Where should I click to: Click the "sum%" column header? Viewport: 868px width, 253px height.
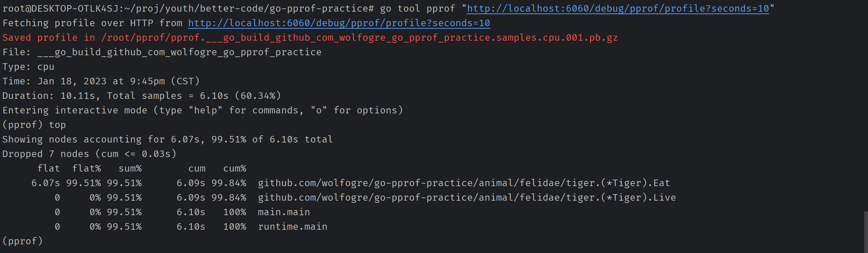pos(130,168)
